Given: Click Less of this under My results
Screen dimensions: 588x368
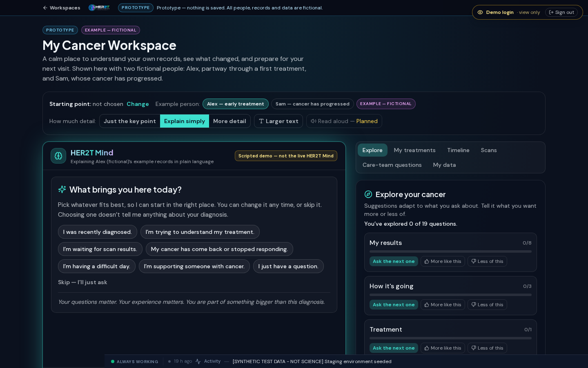Looking at the screenshot, I should click(x=487, y=261).
